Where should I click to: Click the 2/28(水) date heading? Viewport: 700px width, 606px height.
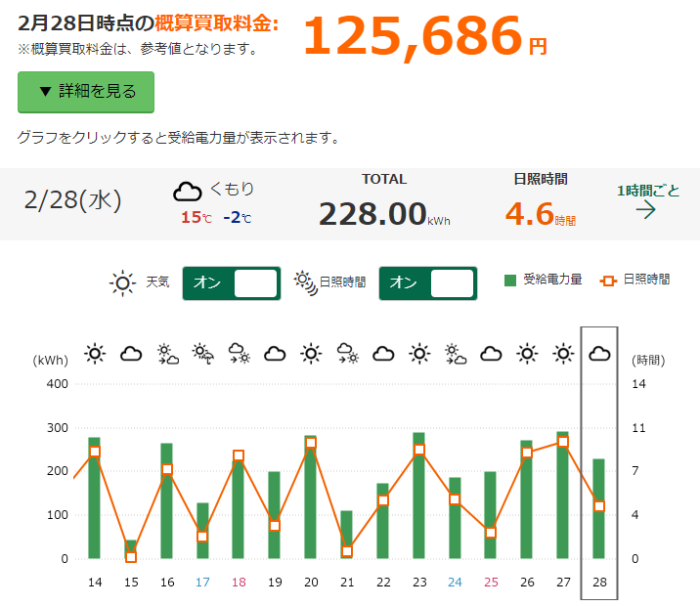coord(72,200)
